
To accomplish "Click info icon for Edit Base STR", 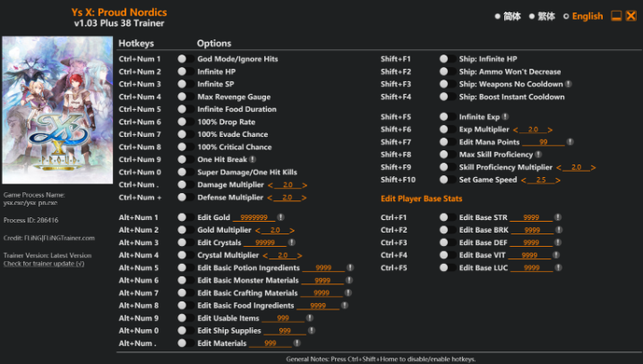I will click(x=558, y=217).
